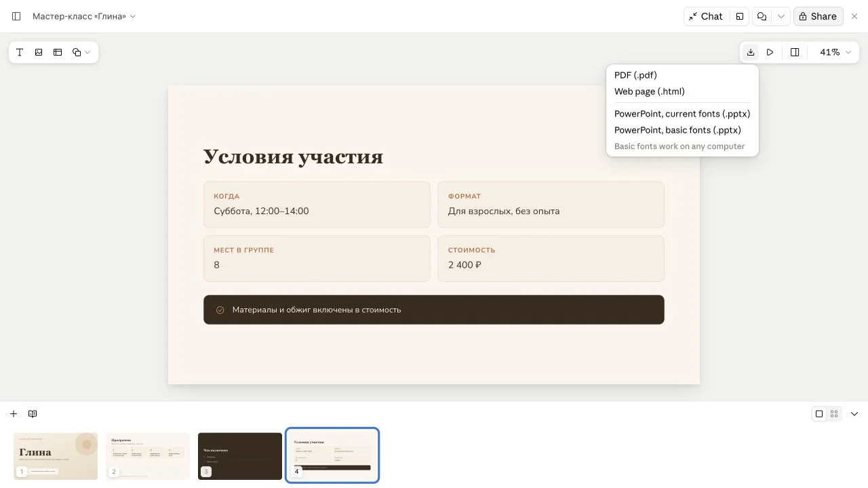The image size is (868, 488).
Task: Open the 41% zoom dropdown
Action: (835, 52)
